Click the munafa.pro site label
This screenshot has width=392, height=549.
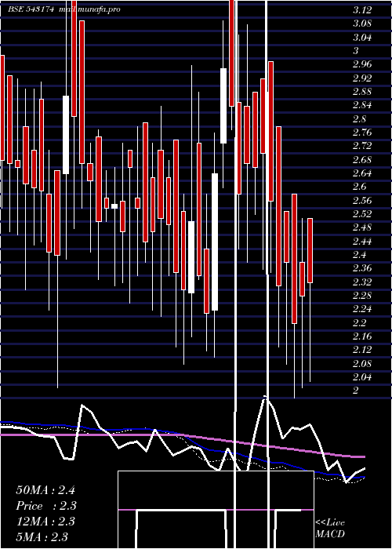90,9
